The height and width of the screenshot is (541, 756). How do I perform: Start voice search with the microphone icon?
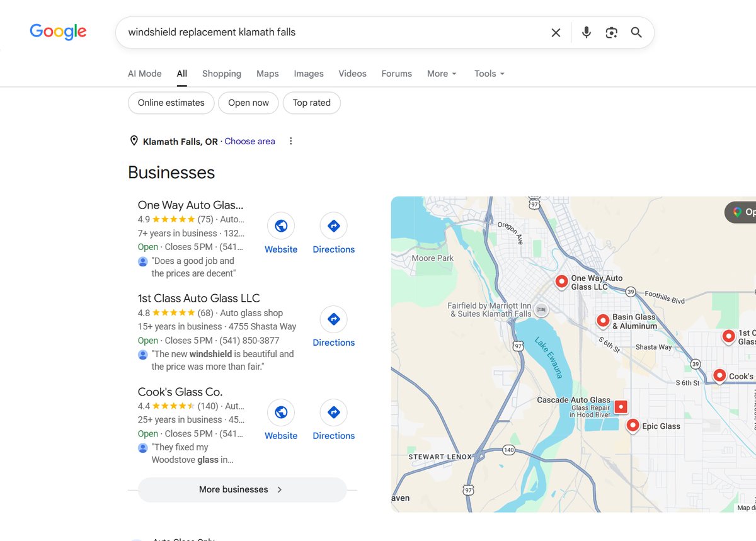click(587, 33)
